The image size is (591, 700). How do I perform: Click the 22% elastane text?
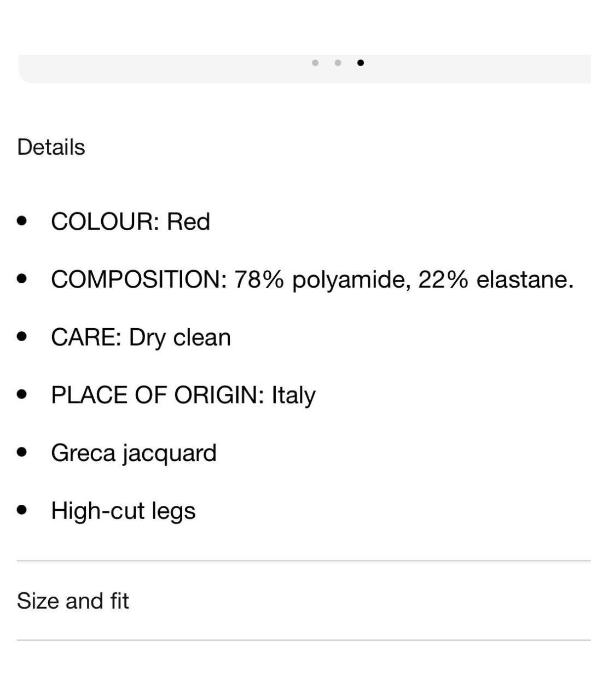(496, 279)
